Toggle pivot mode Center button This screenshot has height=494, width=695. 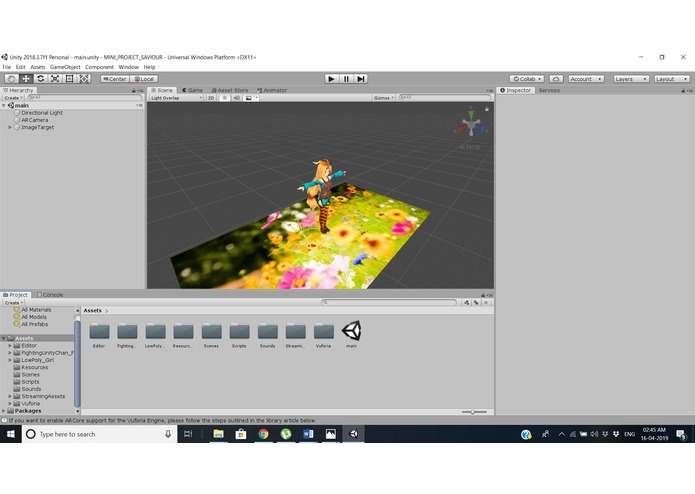115,79
